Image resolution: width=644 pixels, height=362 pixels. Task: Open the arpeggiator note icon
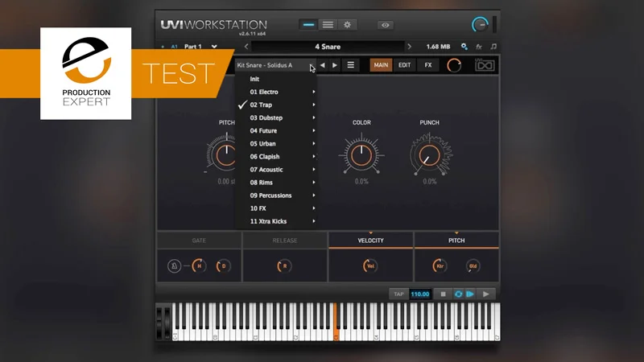tap(493, 47)
